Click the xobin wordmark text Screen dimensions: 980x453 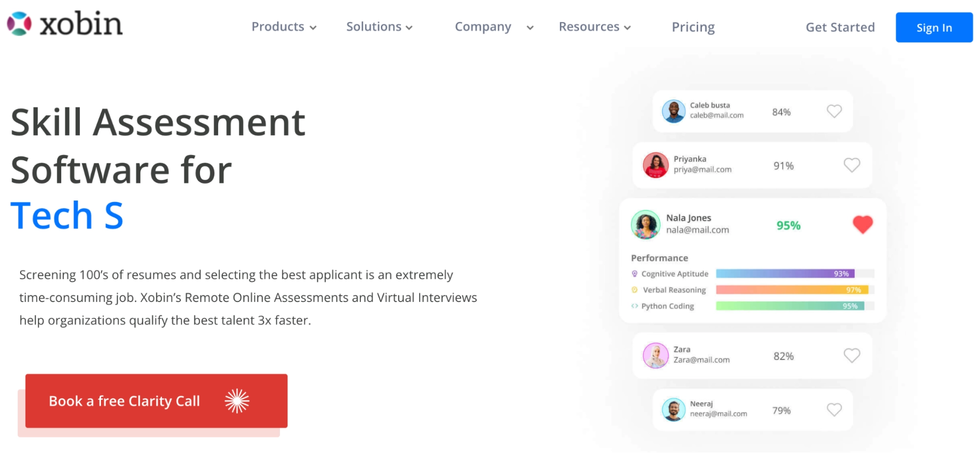(x=81, y=24)
